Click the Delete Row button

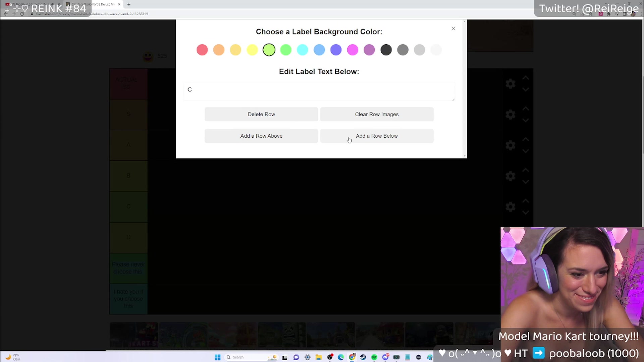point(261,114)
